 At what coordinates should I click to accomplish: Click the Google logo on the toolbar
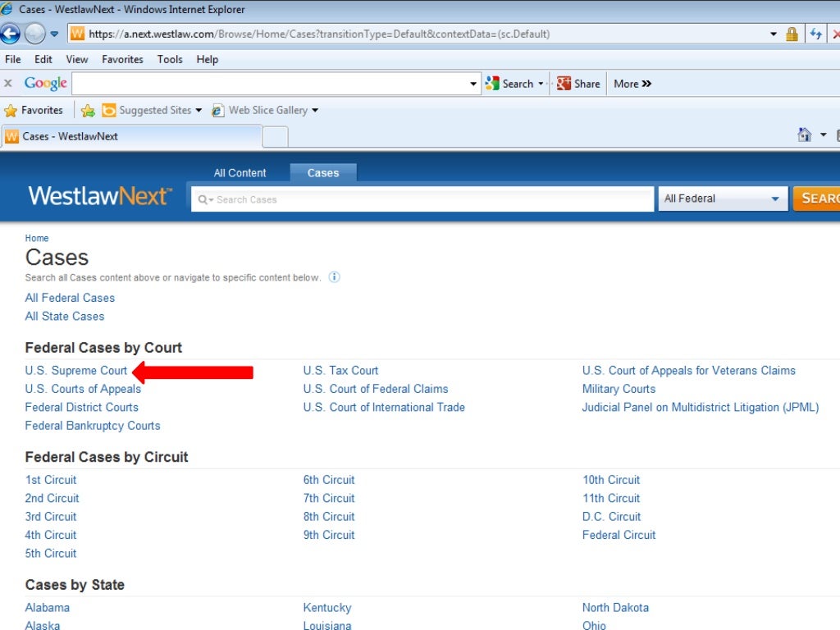pyautogui.click(x=46, y=83)
